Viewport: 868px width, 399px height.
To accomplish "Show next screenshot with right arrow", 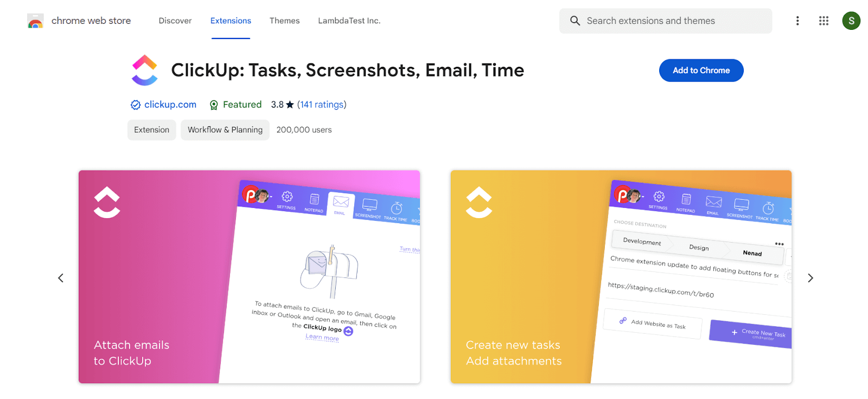I will (810, 278).
